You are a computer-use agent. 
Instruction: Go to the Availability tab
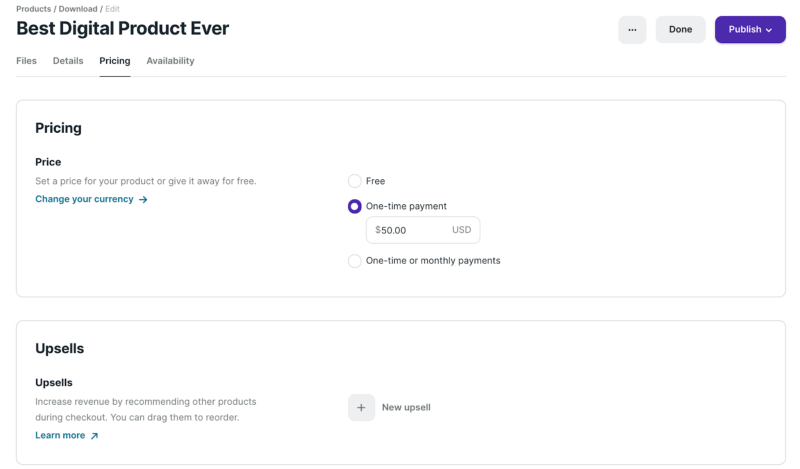point(170,61)
